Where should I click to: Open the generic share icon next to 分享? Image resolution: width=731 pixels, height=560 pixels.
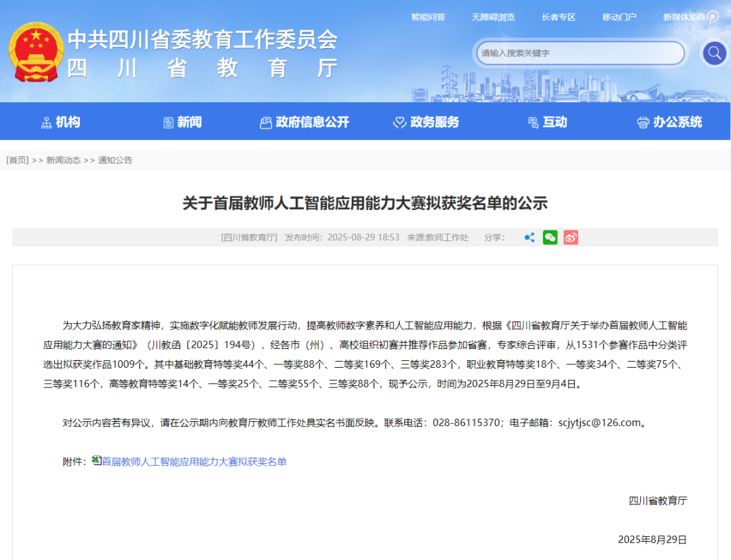click(529, 238)
